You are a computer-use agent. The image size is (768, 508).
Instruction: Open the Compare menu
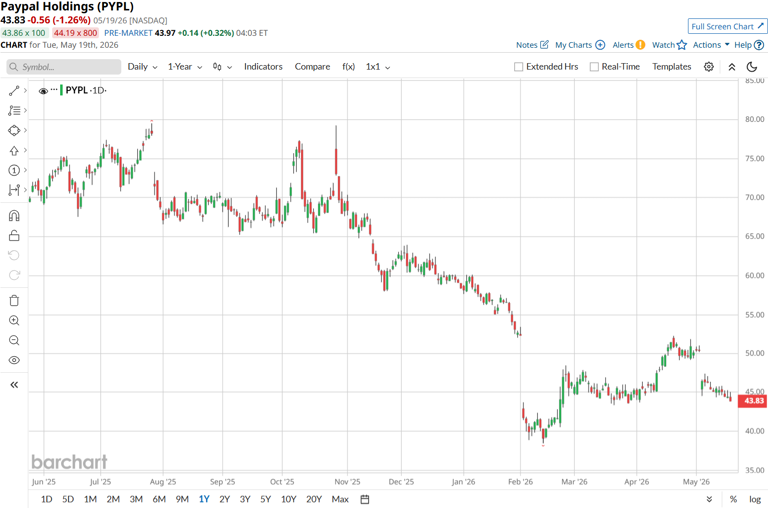point(312,67)
